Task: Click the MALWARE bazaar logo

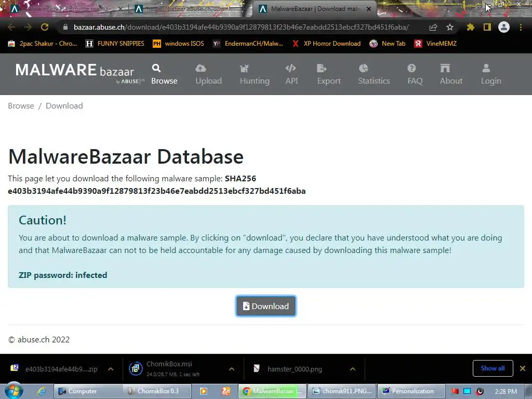Action: coord(79,73)
